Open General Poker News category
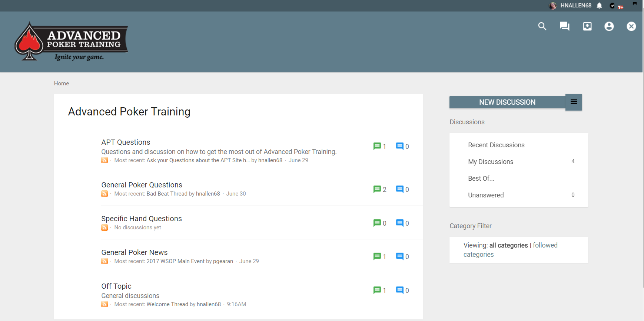The image size is (644, 321). pyautogui.click(x=135, y=252)
